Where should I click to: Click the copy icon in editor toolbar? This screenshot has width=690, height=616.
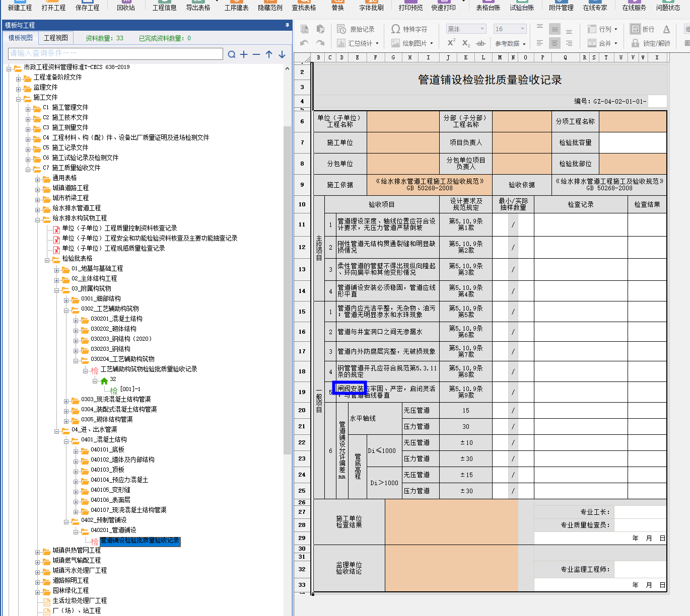[x=304, y=29]
